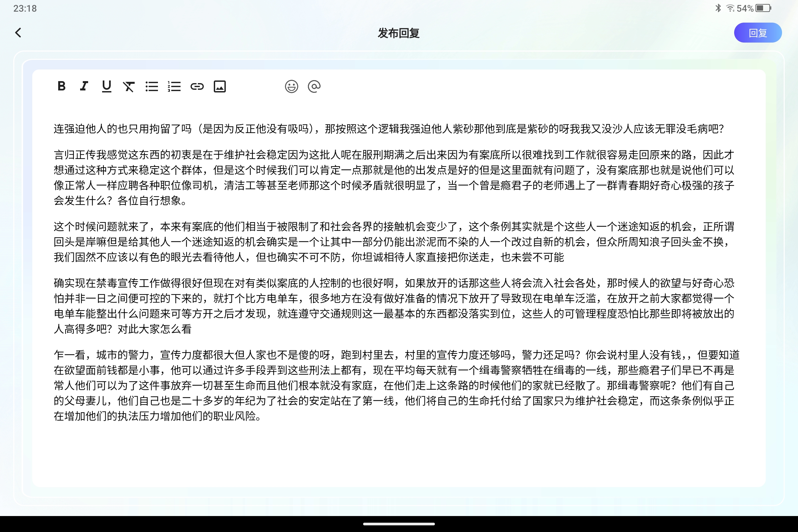
Task: Open Bluetooth status from the status bar
Action: pos(718,8)
